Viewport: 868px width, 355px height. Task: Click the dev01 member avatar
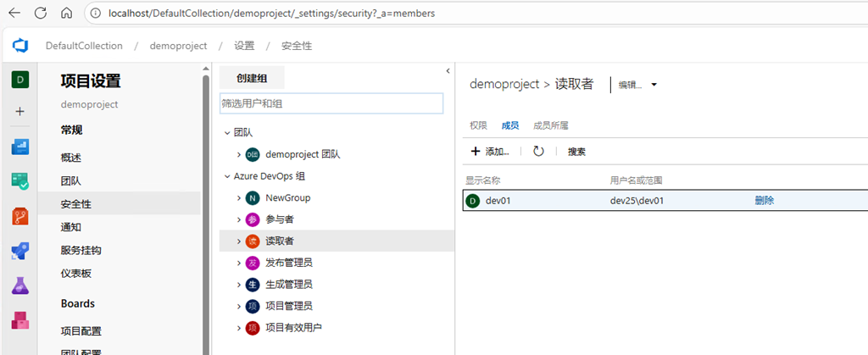point(473,201)
